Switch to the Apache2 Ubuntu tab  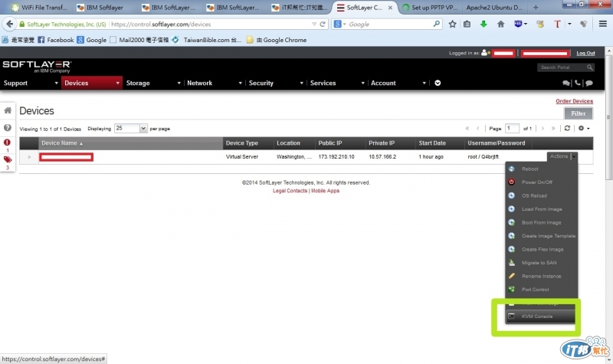pyautogui.click(x=494, y=8)
